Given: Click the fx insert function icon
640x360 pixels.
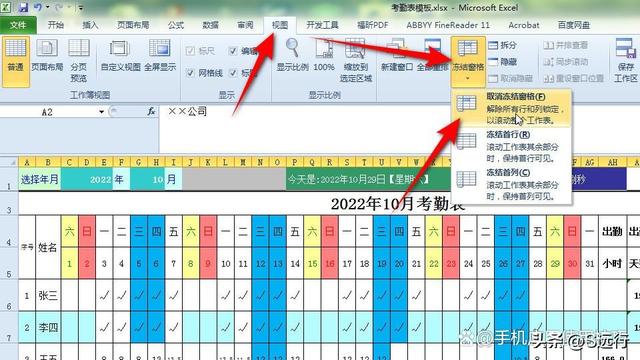Looking at the screenshot, I should tap(151, 111).
